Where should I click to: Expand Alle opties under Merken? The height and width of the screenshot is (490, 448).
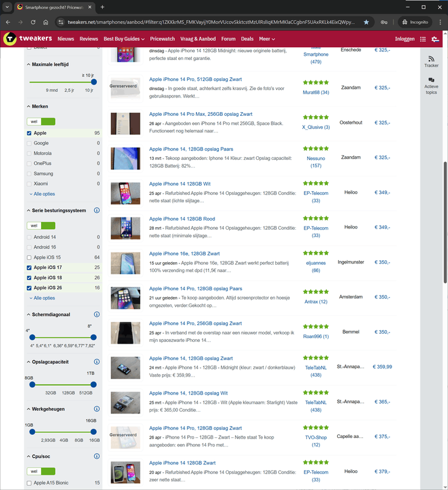[x=42, y=194]
